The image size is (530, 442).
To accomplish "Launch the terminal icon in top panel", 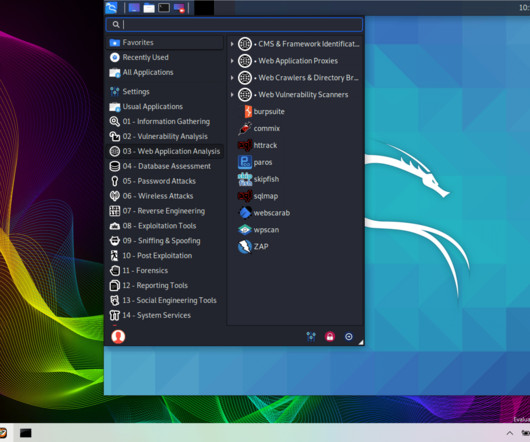I will [164, 7].
